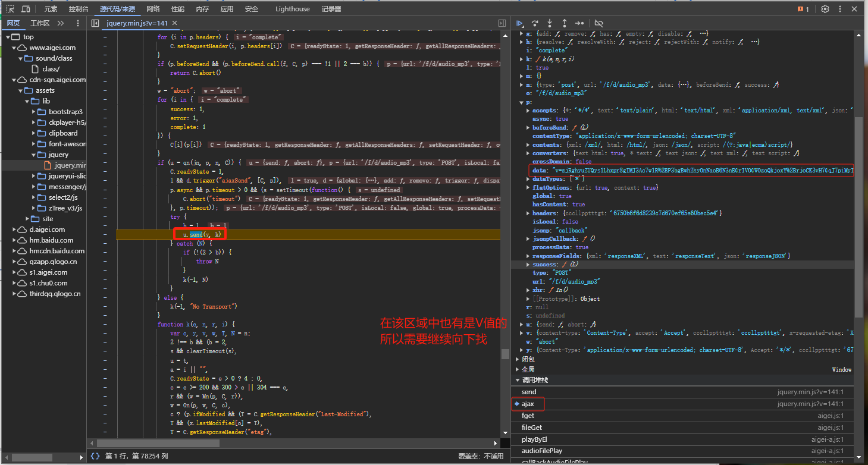Viewport: 868px width, 465px height.
Task: Expand the hm.baidu.com domain node
Action: pyautogui.click(x=15, y=240)
